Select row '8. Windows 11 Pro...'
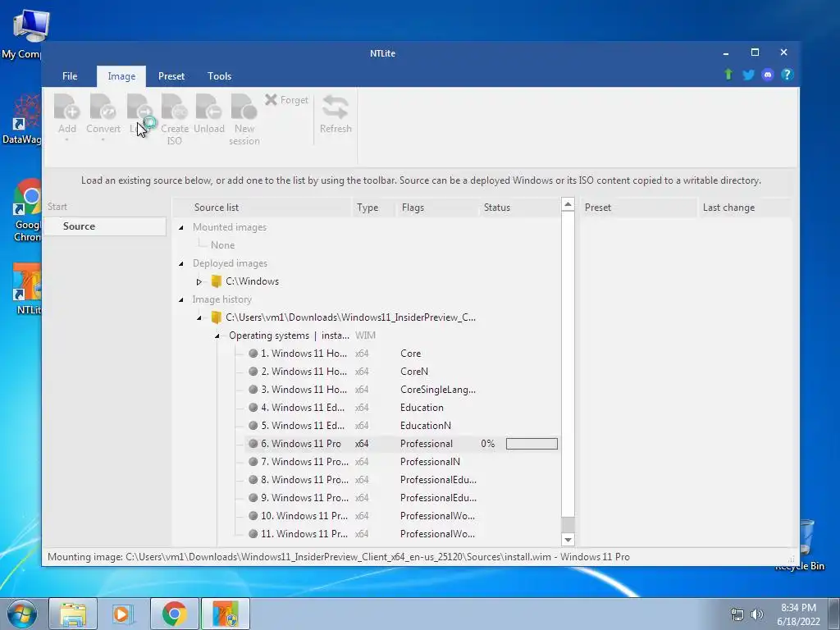Screen dimensions: 840x630 coord(402,480)
